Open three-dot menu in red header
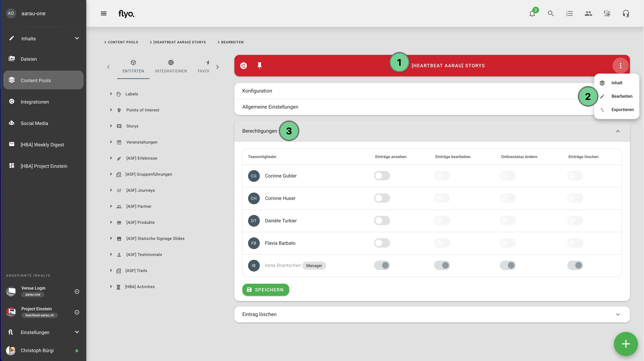644x361 pixels. [621, 66]
